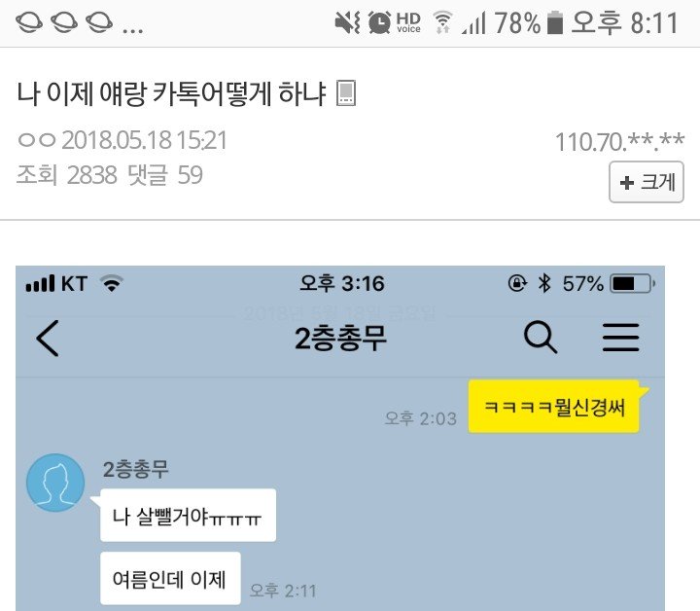This screenshot has width=700, height=611.
Task: Open the hamburger menu in the chat
Action: pos(621,338)
